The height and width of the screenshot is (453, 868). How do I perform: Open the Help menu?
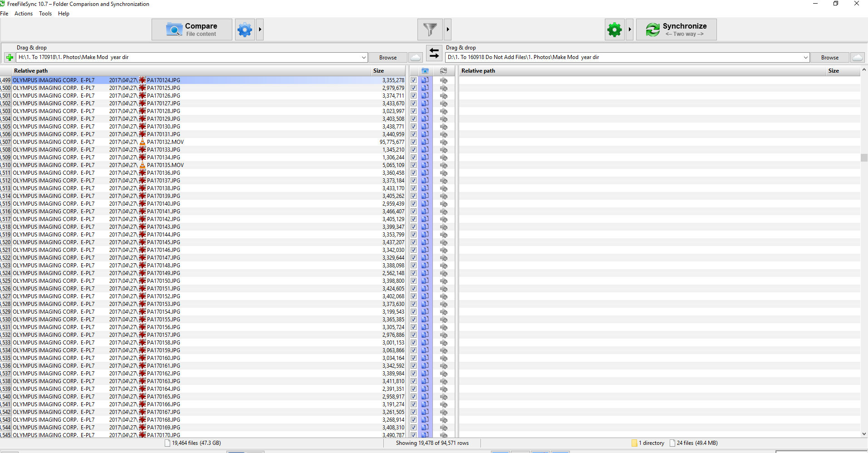click(64, 14)
